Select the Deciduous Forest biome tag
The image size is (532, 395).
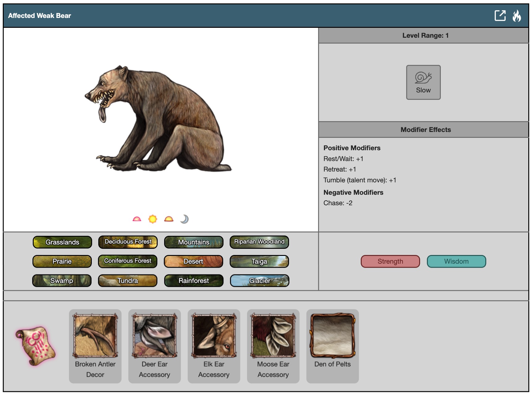(x=128, y=242)
